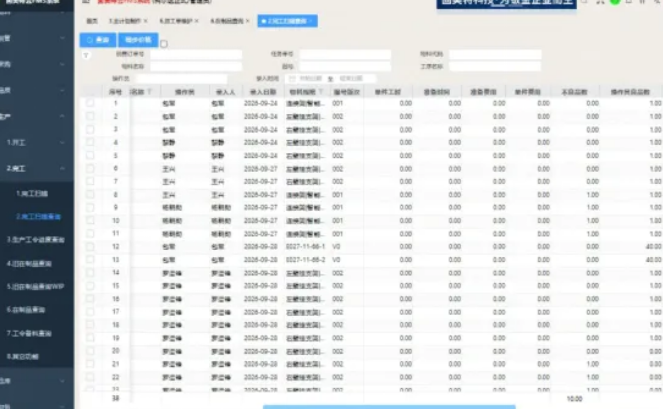The width and height of the screenshot is (663, 409).
Task: Check the box for row 15
Action: (90, 285)
